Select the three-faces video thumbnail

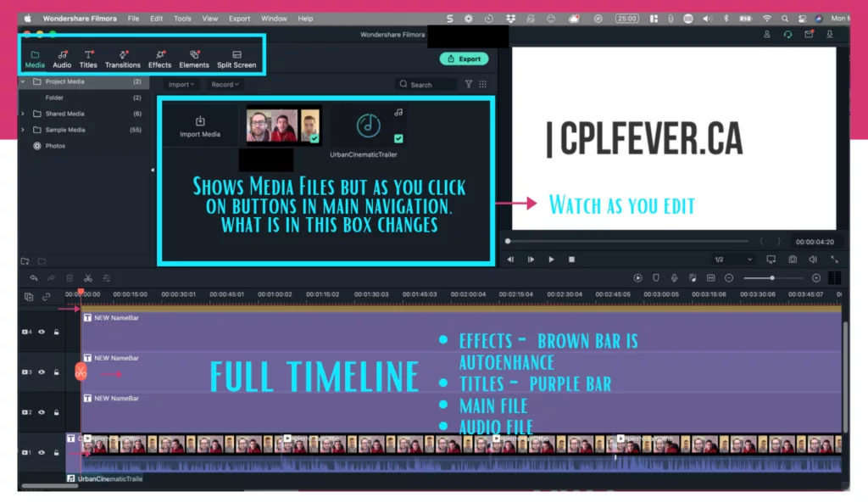pos(283,126)
